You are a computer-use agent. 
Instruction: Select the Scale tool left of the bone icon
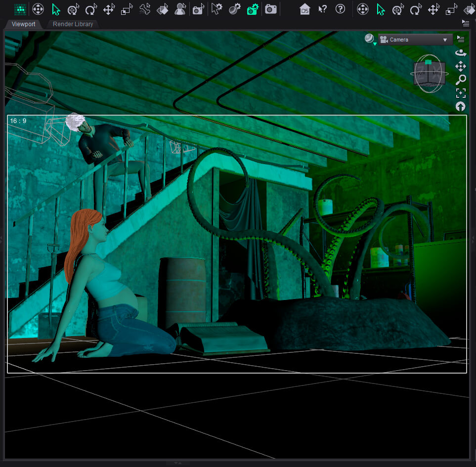127,9
